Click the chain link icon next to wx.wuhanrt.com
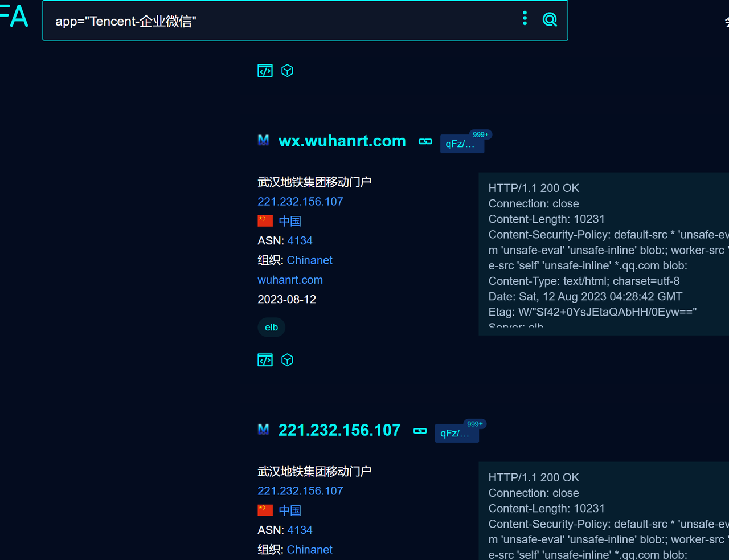The height and width of the screenshot is (560, 729). click(425, 141)
